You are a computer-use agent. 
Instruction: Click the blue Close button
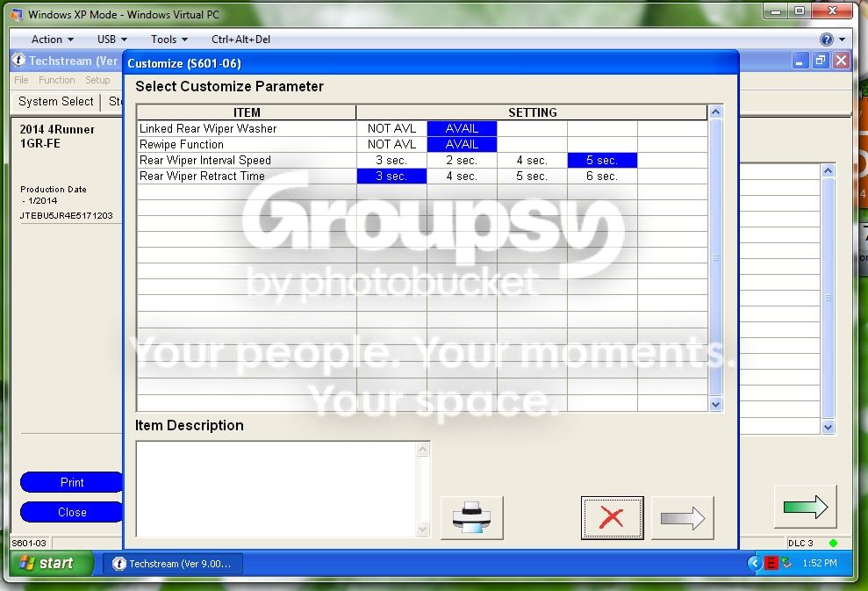click(71, 512)
